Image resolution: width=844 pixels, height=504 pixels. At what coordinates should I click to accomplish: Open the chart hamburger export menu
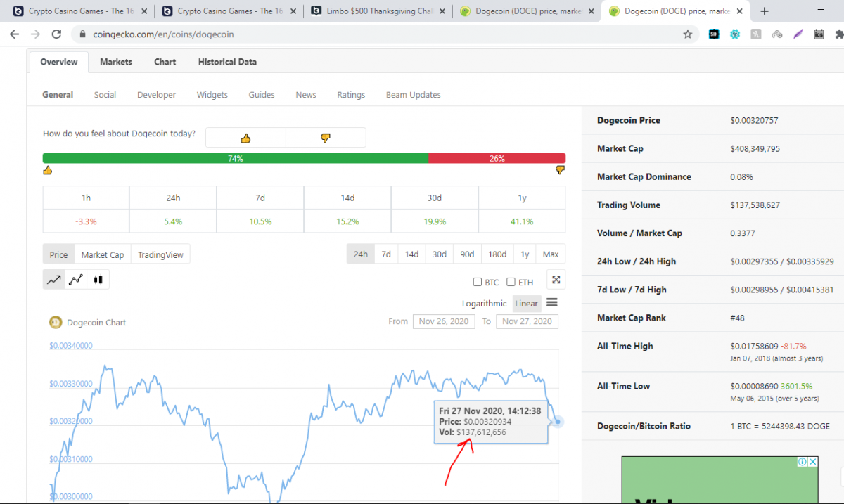552,303
